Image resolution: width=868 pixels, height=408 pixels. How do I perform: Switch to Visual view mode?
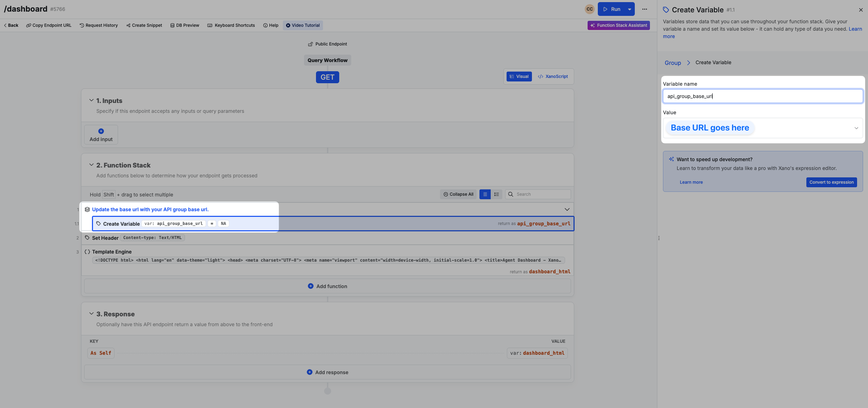[519, 77]
